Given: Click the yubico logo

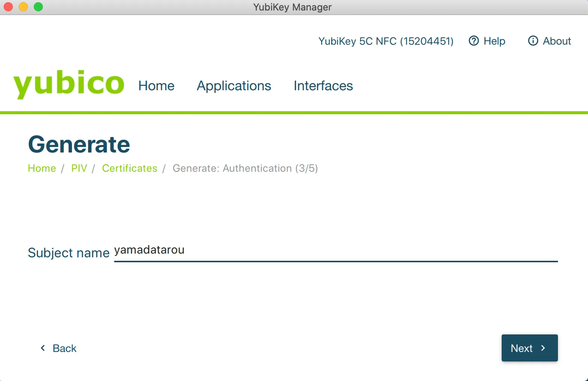Looking at the screenshot, I should pyautogui.click(x=69, y=84).
